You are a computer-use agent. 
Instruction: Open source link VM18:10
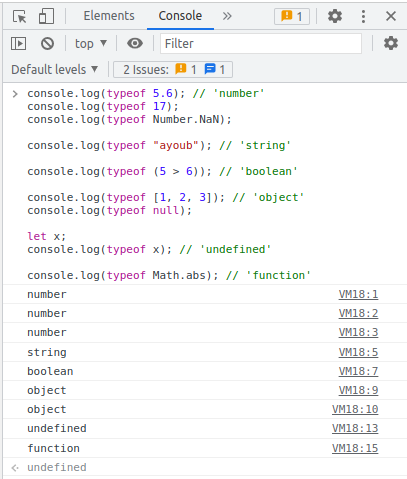pyautogui.click(x=355, y=409)
